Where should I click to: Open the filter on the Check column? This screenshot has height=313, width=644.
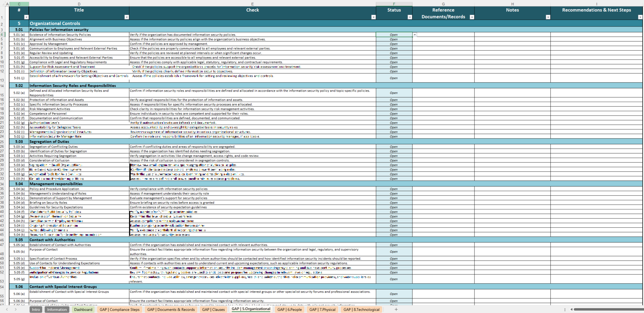point(373,17)
